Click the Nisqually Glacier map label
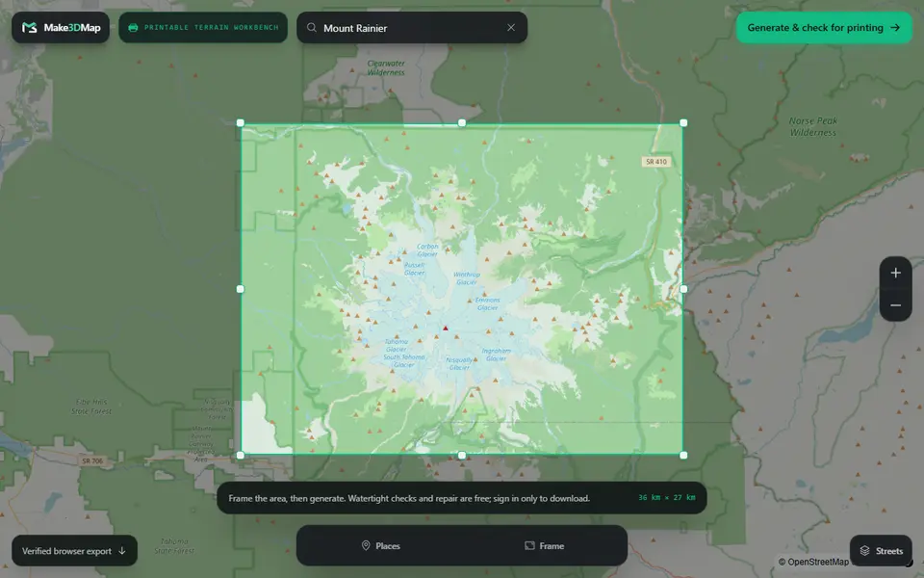 point(459,363)
